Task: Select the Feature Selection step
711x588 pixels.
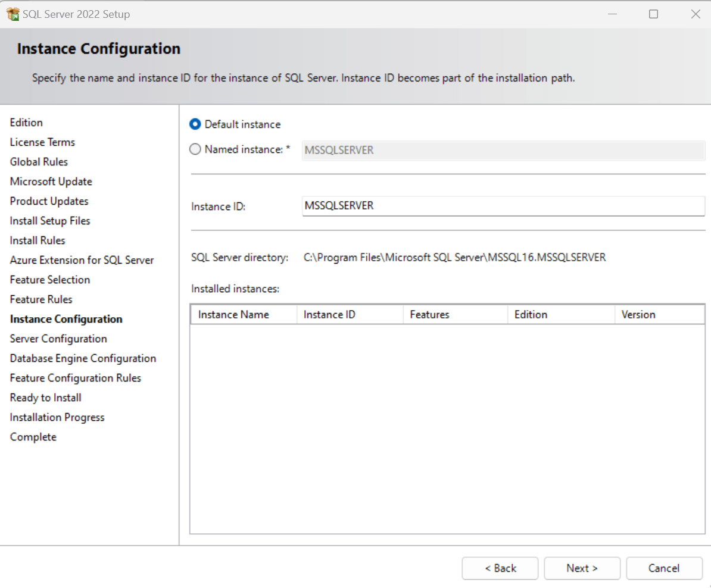Action: click(x=50, y=280)
